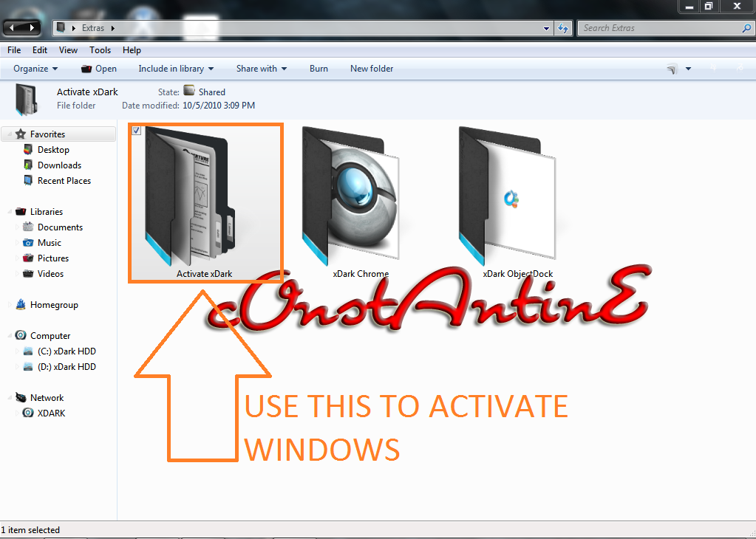This screenshot has height=539, width=756.
Task: Create a New folder from the toolbar
Action: 372,69
